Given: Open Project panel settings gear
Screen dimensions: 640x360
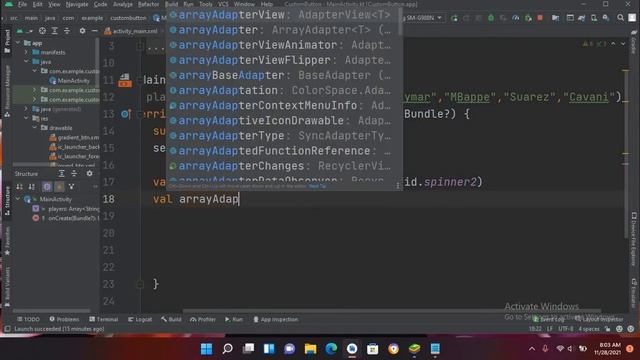Looking at the screenshot, I should point(82,31).
